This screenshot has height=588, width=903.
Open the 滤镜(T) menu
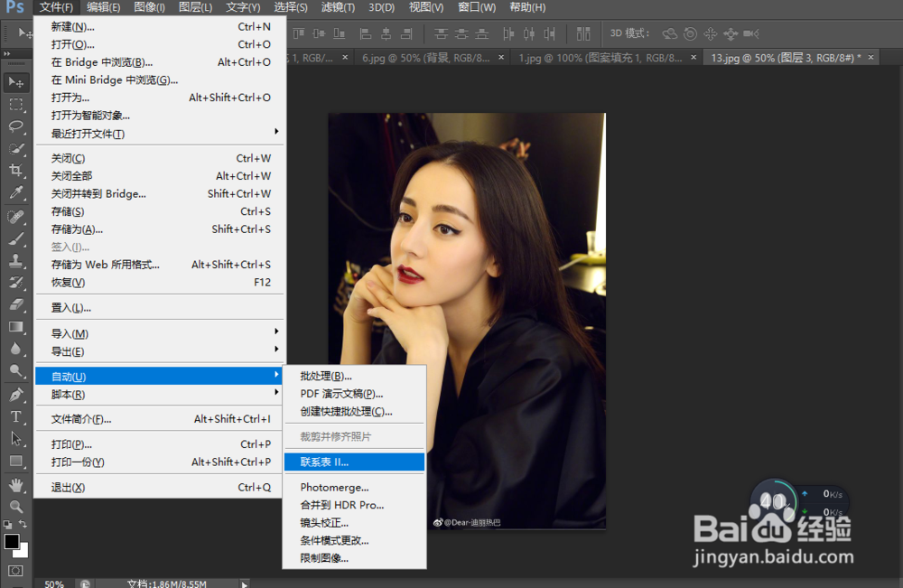pyautogui.click(x=338, y=7)
